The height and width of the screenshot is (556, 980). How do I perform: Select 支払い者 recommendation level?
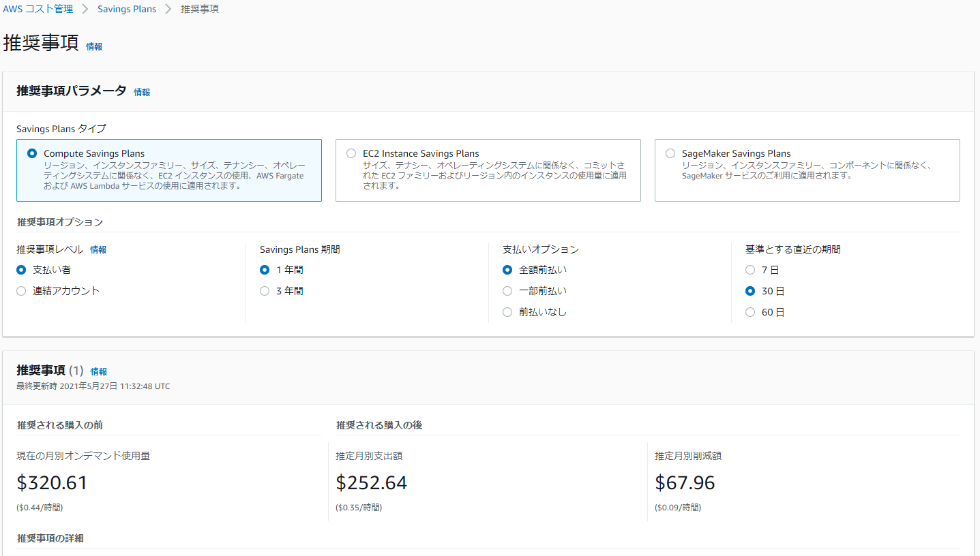tap(22, 270)
